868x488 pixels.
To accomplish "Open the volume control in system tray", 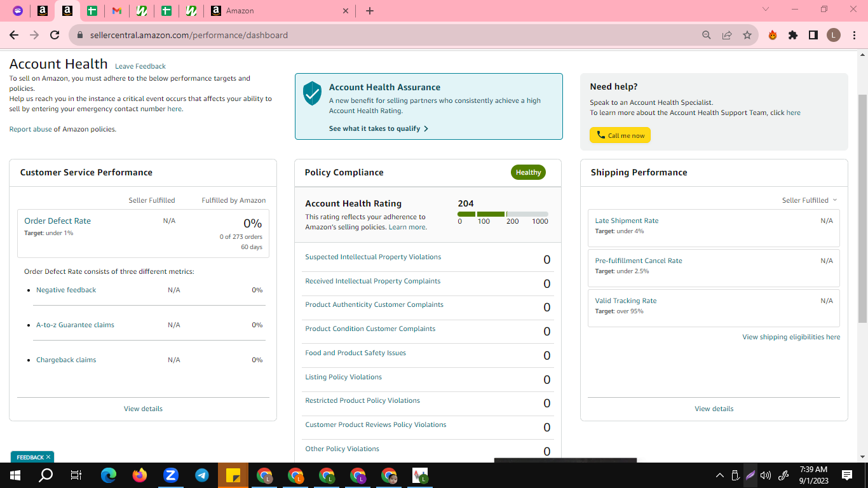I will pyautogui.click(x=766, y=475).
